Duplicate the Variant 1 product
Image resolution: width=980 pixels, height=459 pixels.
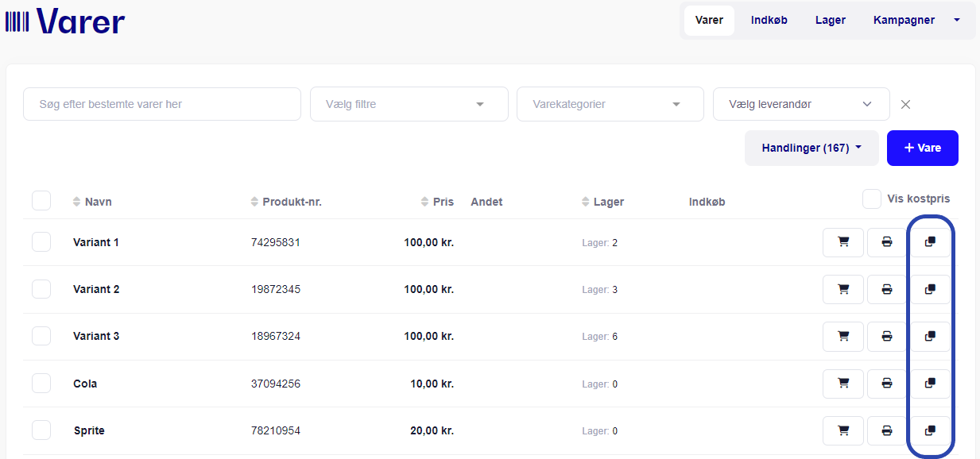click(930, 242)
